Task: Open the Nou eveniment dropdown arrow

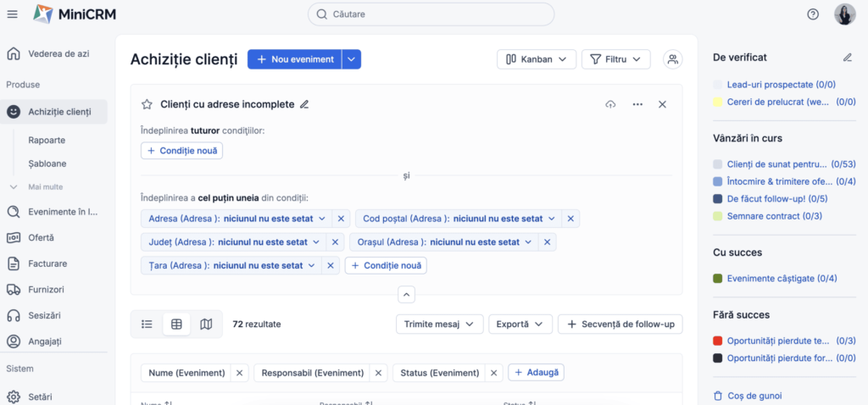Action: (352, 59)
